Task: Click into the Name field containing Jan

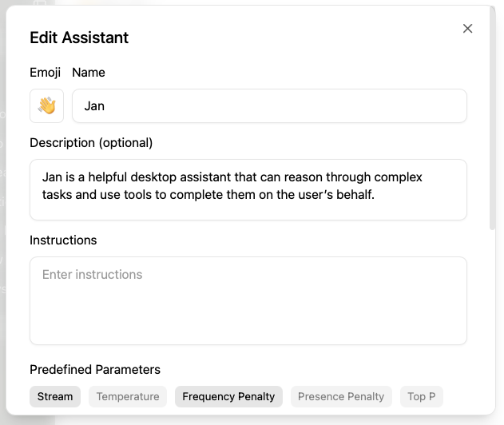Action: click(269, 106)
